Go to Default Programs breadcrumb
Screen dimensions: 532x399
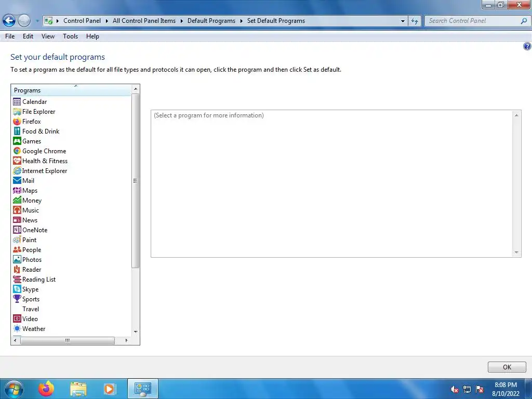tap(211, 21)
